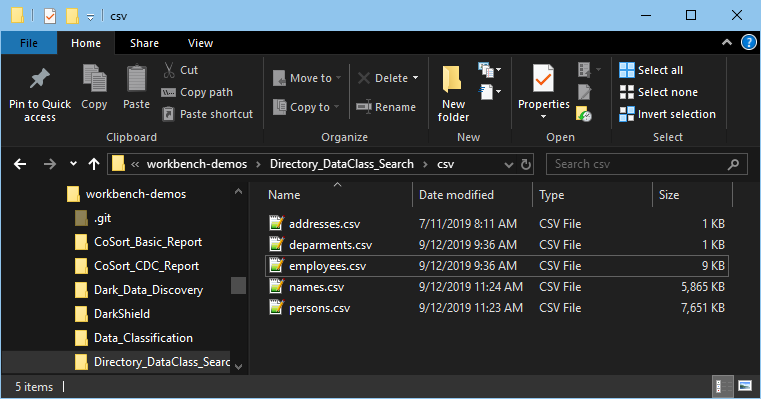This screenshot has width=761, height=399.
Task: Sort by the Size column header
Action: point(692,195)
